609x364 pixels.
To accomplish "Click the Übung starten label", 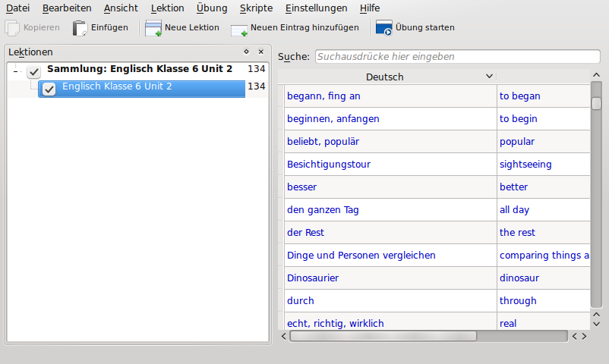I will [x=425, y=27].
